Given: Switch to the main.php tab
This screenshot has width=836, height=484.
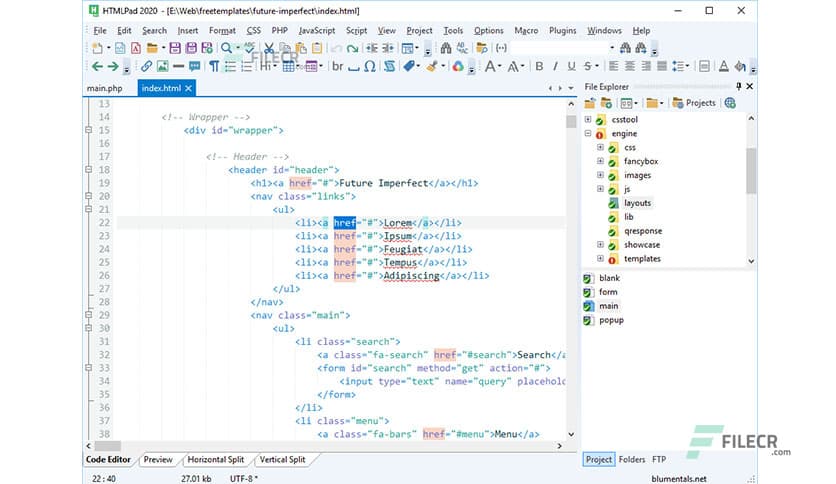Looking at the screenshot, I should 104,89.
